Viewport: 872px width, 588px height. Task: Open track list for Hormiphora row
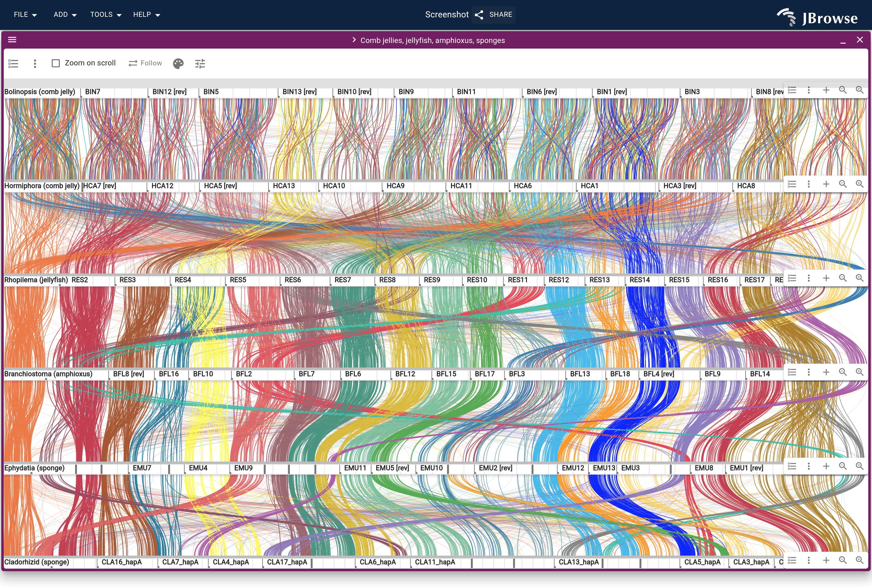792,184
